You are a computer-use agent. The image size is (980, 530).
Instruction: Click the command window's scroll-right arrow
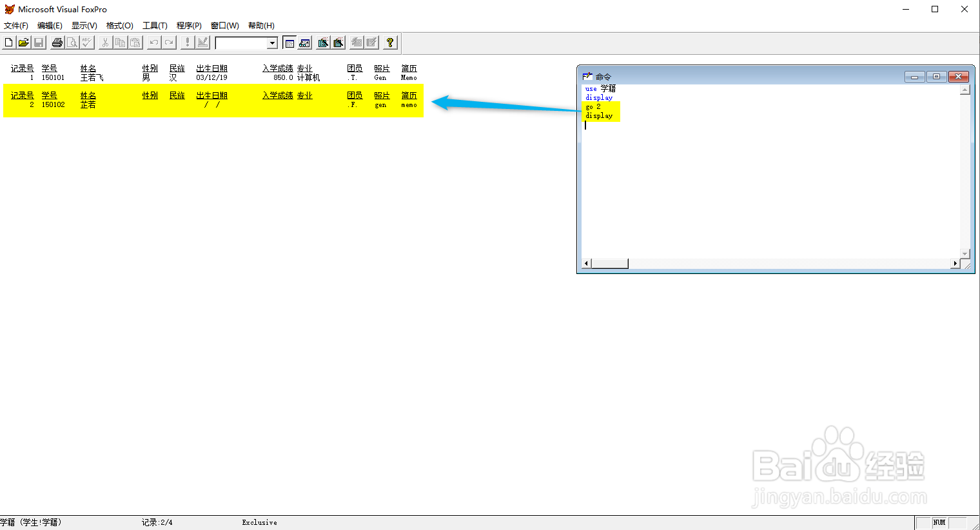pos(955,264)
